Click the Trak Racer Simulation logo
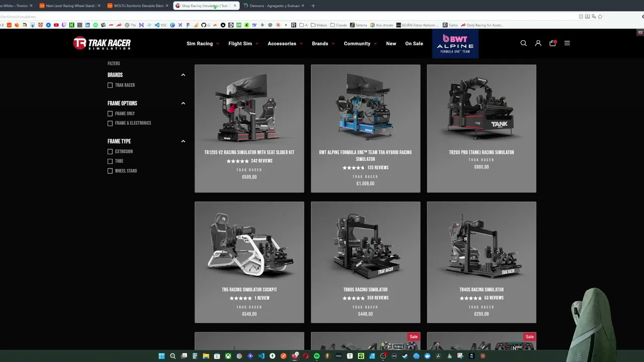 (x=102, y=43)
